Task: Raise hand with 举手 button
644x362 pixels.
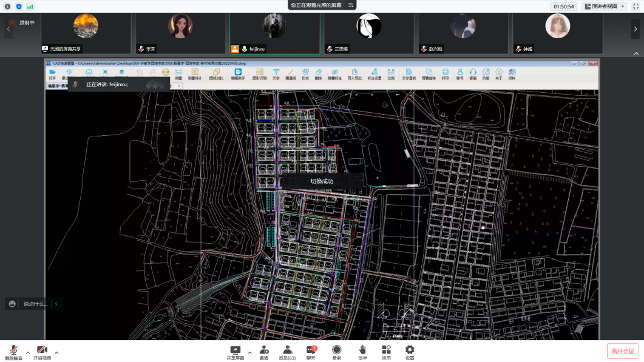Action: (362, 352)
